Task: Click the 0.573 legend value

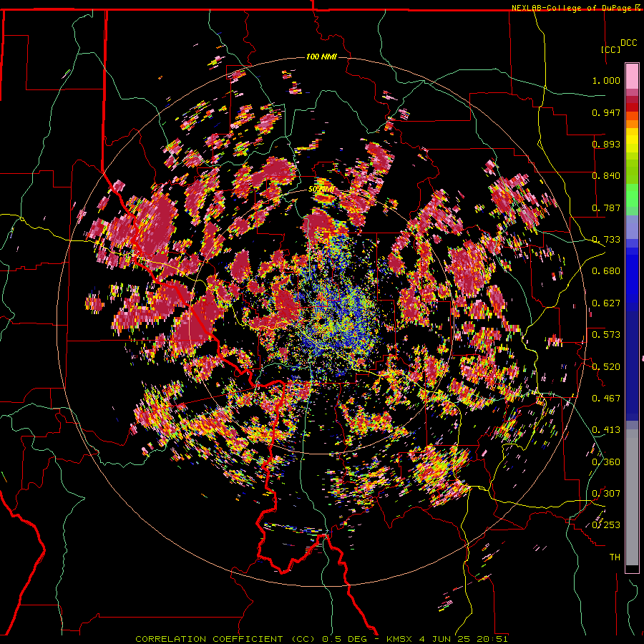Action: [x=606, y=335]
